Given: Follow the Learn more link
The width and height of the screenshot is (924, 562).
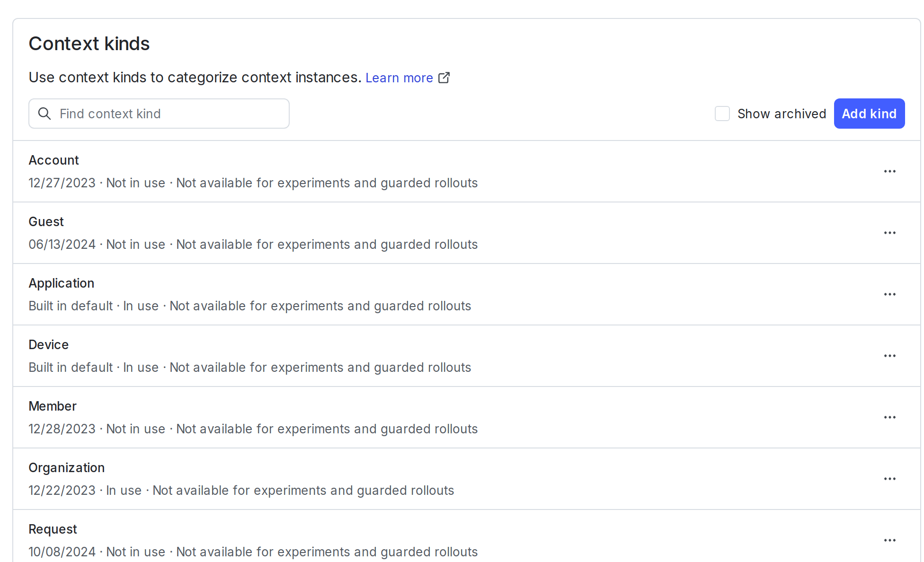Looking at the screenshot, I should 399,78.
